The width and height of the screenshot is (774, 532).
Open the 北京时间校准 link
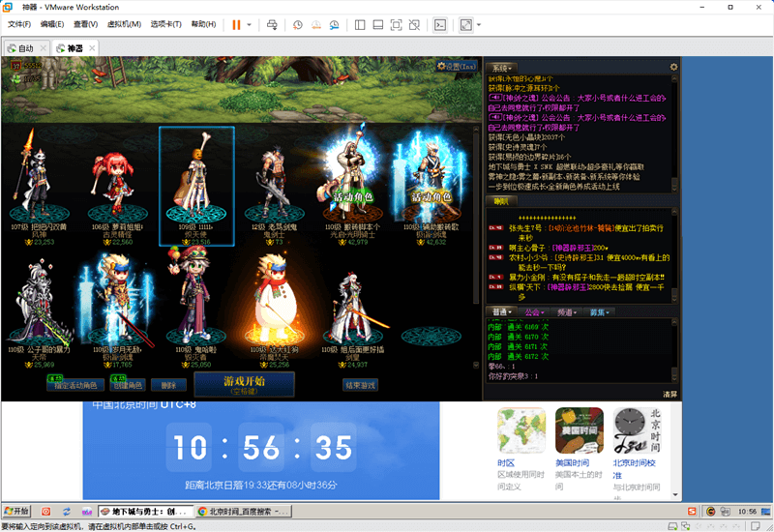(x=634, y=469)
